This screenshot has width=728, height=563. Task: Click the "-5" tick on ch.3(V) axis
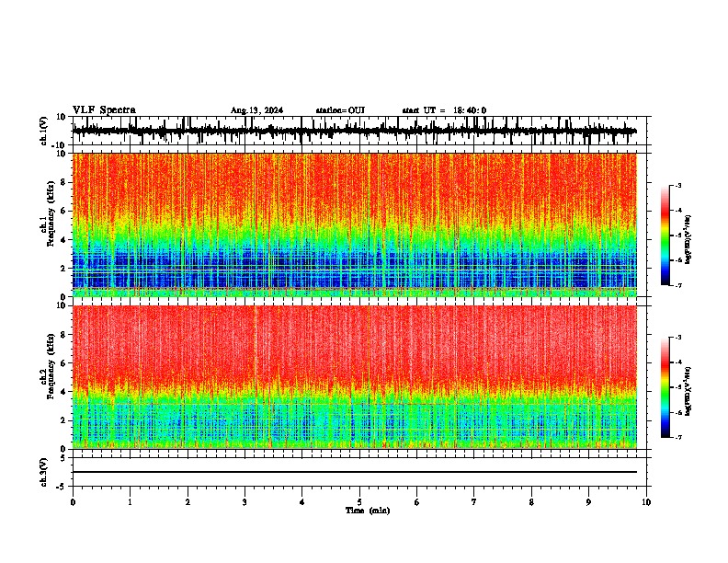click(x=63, y=487)
